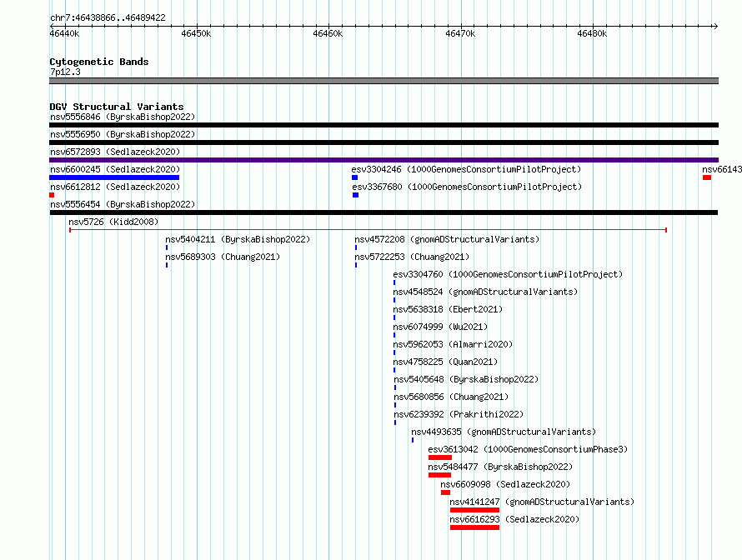Open esv3367680 (1000GenomesConsortiumPilotProject) label
The image size is (742, 560).
[467, 187]
